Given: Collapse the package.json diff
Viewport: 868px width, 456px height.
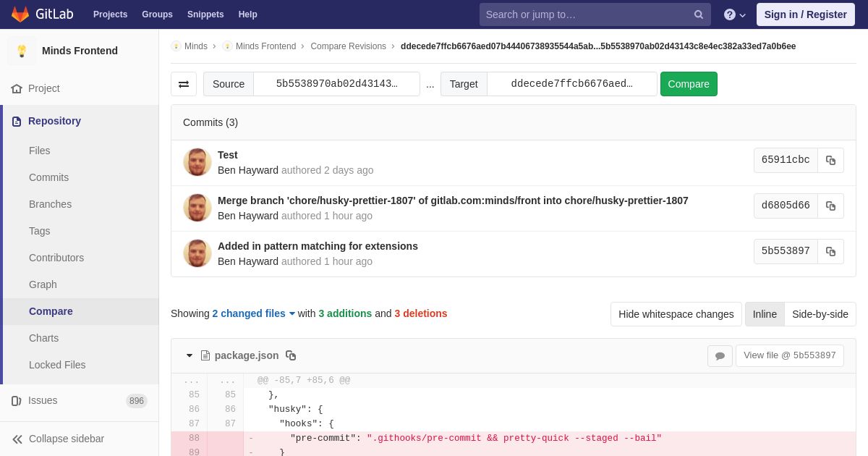Looking at the screenshot, I should pyautogui.click(x=190, y=355).
